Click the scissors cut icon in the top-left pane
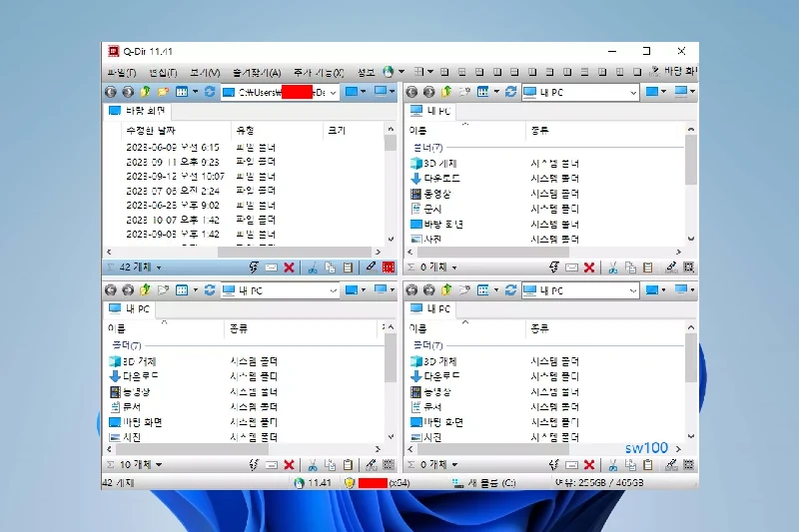Screen dimensions: 799x532 [x=313, y=267]
